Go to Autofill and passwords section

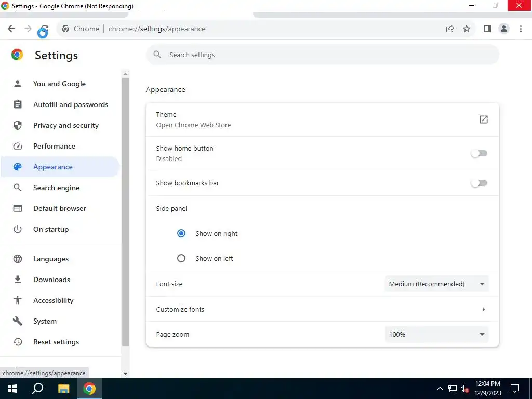click(71, 104)
